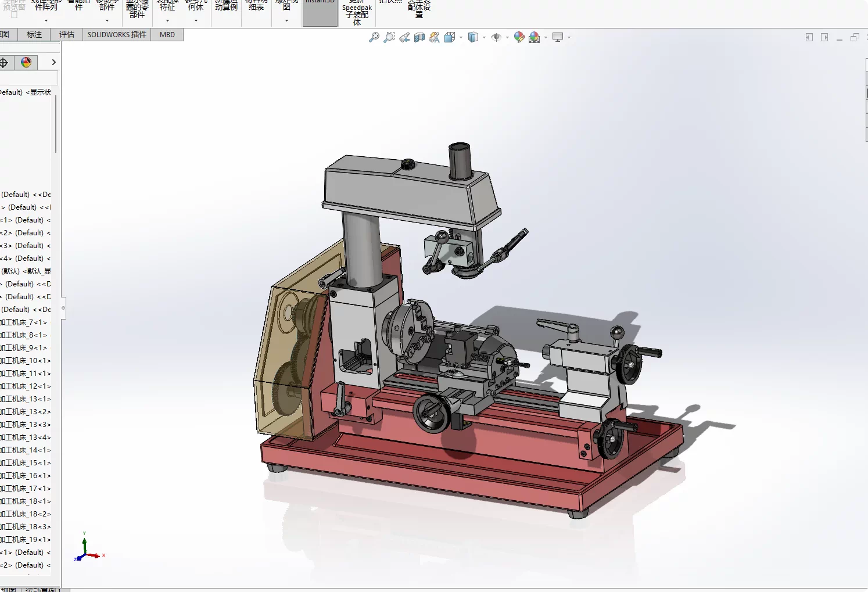Toggle the Instant3D button
The height and width of the screenshot is (592, 868).
[320, 13]
